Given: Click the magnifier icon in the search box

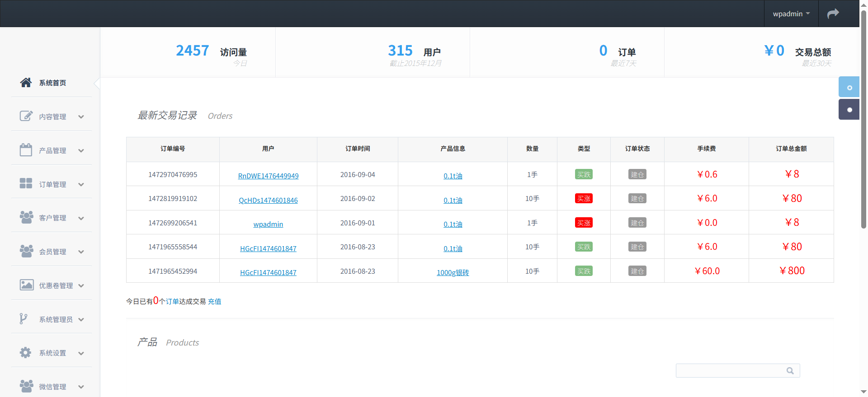Looking at the screenshot, I should click(x=790, y=371).
